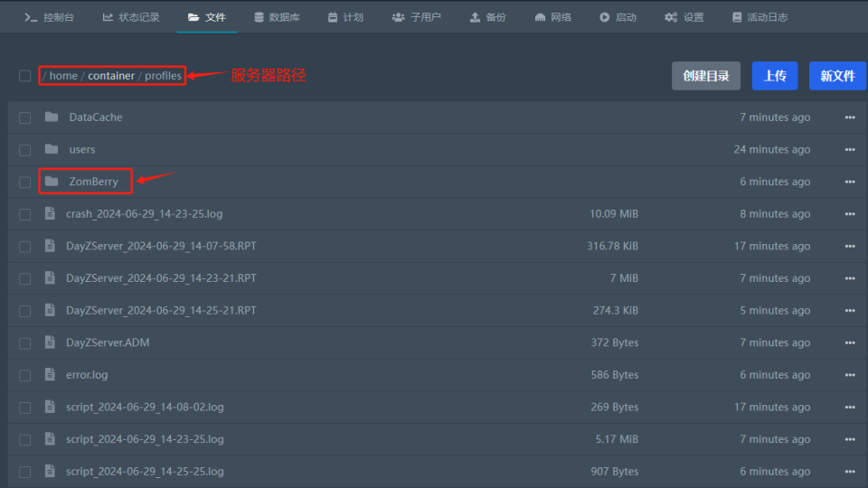Open the 备份 backup tab

[487, 17]
